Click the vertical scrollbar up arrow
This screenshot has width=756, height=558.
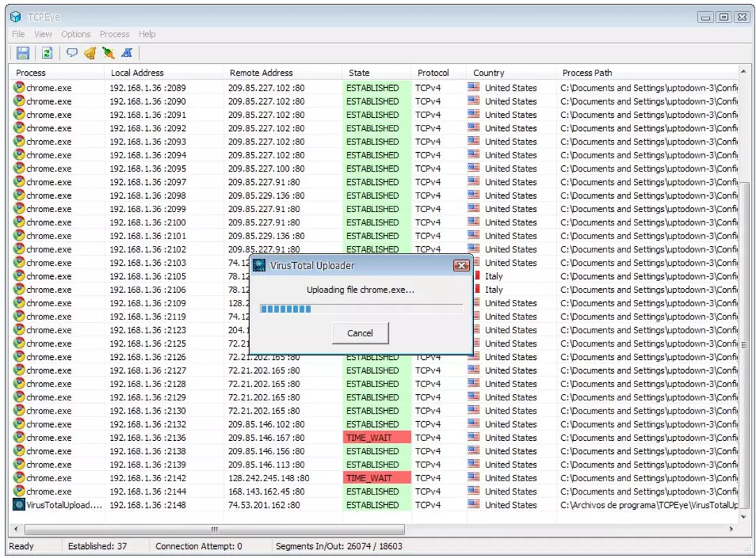click(743, 72)
